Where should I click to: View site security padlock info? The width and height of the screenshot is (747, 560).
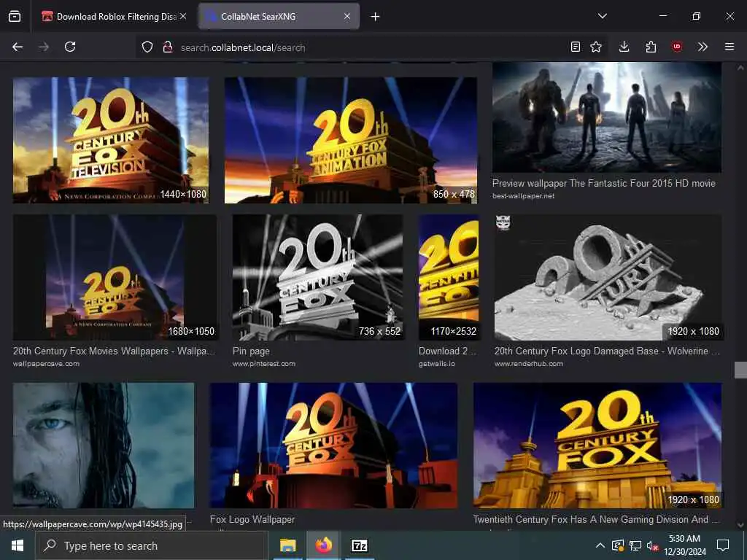pyautogui.click(x=168, y=47)
